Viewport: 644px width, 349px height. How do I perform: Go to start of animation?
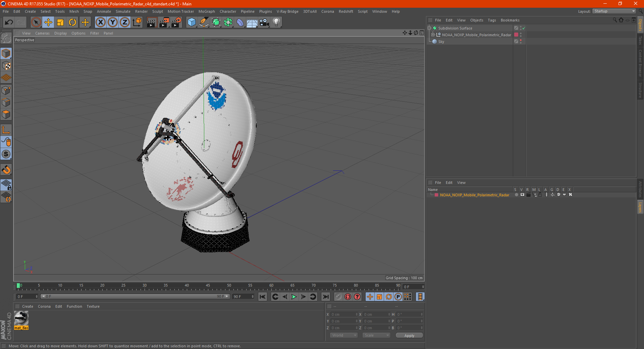click(x=263, y=297)
